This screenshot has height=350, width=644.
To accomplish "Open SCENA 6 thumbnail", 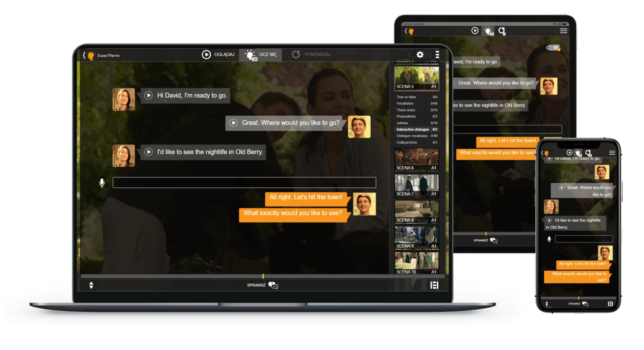I will (417, 160).
